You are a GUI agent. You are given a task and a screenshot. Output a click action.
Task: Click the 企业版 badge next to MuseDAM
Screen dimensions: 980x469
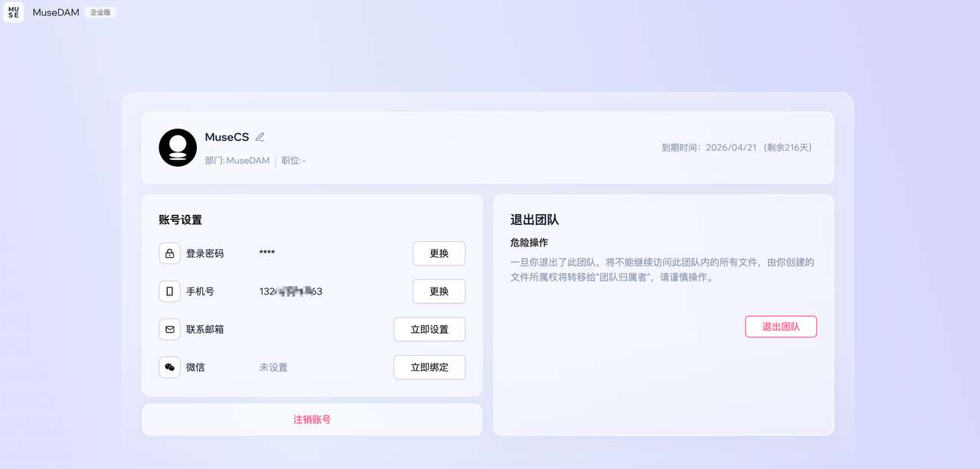pos(99,12)
